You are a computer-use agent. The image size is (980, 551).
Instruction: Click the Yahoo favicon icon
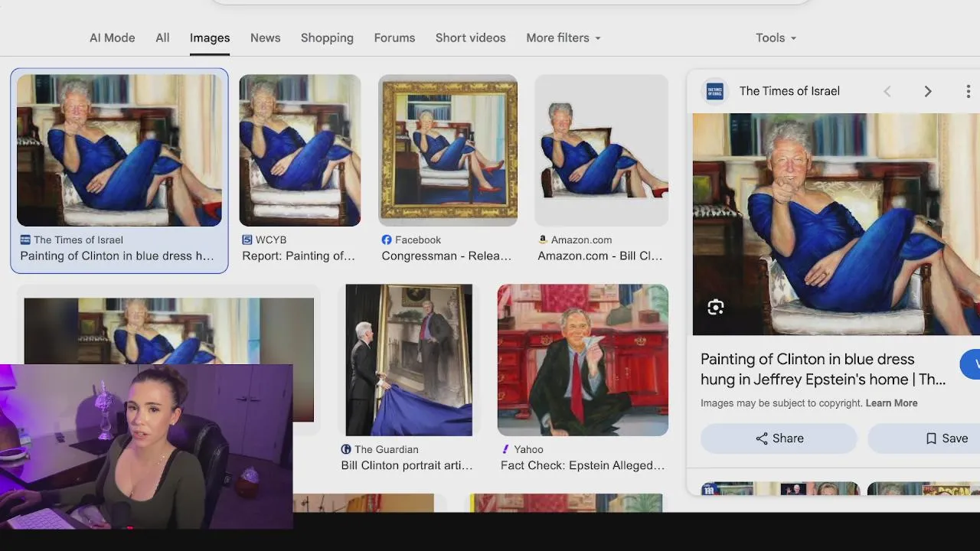(505, 449)
